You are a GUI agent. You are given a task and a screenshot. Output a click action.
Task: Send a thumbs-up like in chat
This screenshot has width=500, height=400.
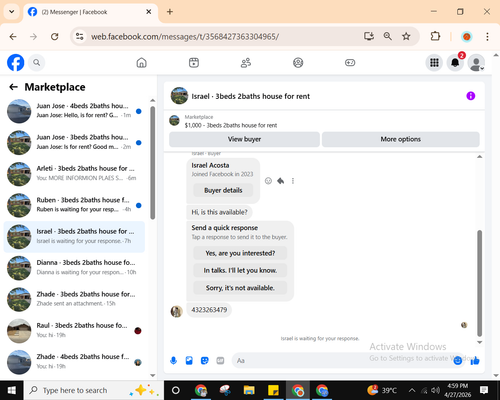pos(475,360)
